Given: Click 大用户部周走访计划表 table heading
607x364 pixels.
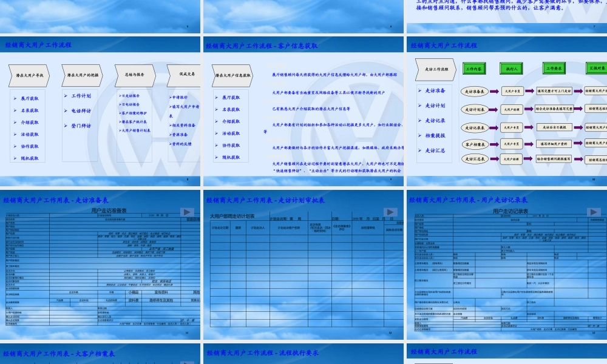Looking at the screenshot, I should pyautogui.click(x=232, y=216).
